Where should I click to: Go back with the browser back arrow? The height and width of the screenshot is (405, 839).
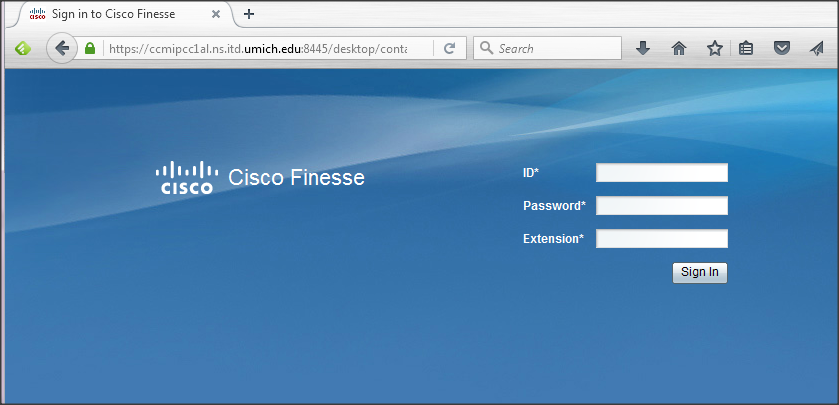click(x=62, y=48)
